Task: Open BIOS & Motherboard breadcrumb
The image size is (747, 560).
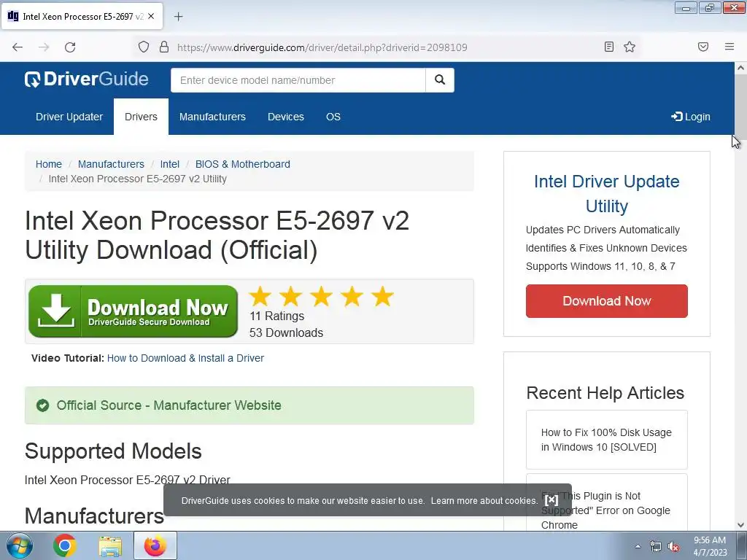Action: click(x=242, y=164)
